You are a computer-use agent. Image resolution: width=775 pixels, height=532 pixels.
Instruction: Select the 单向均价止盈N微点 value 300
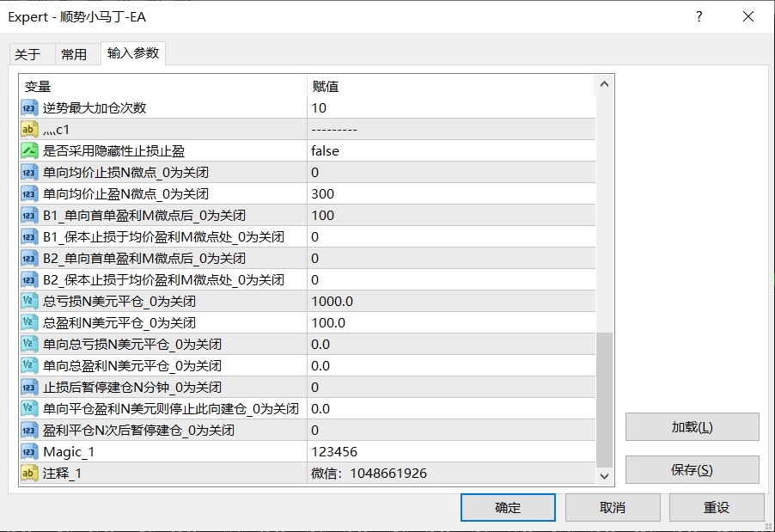323,194
